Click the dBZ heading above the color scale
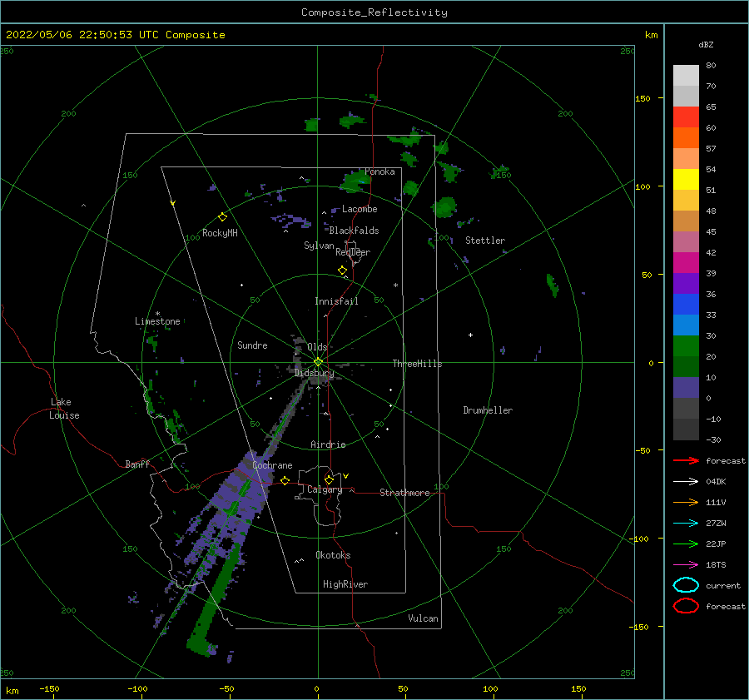This screenshot has width=749, height=700. (706, 44)
